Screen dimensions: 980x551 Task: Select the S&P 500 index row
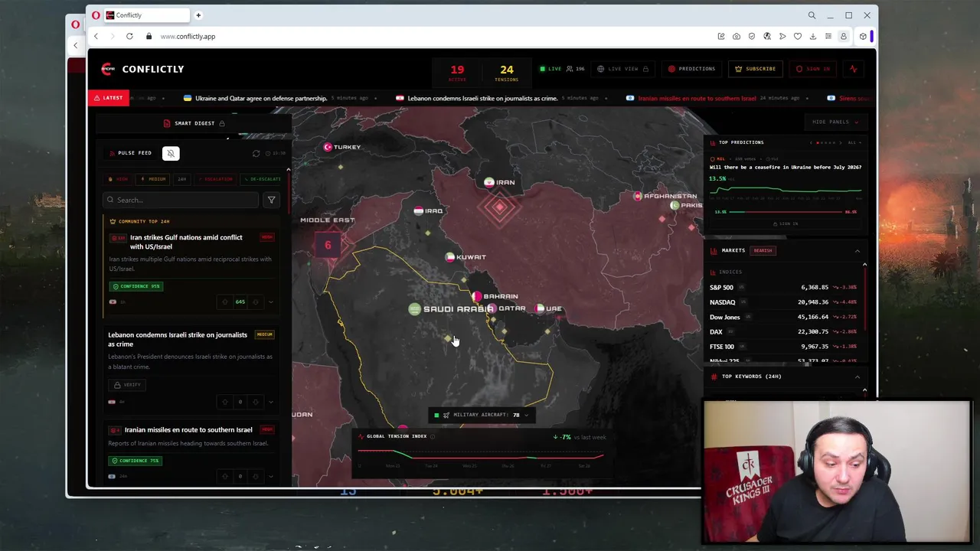pyautogui.click(x=782, y=288)
